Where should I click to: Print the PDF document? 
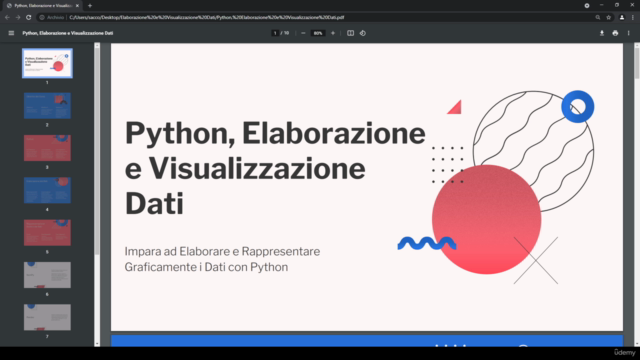(x=615, y=33)
